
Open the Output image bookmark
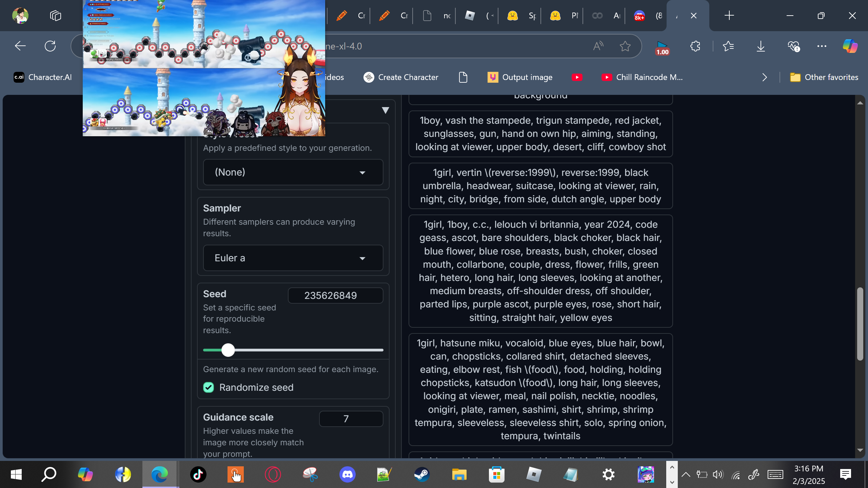(x=520, y=77)
